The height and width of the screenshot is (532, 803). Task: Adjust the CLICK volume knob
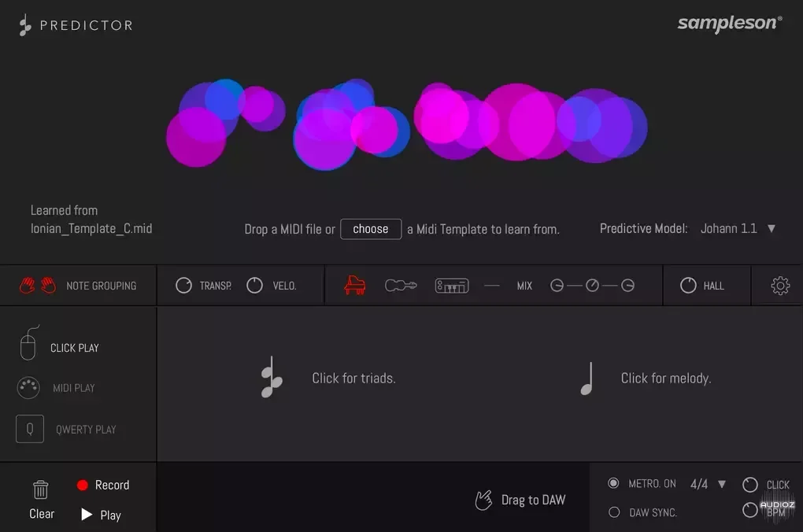click(x=750, y=484)
